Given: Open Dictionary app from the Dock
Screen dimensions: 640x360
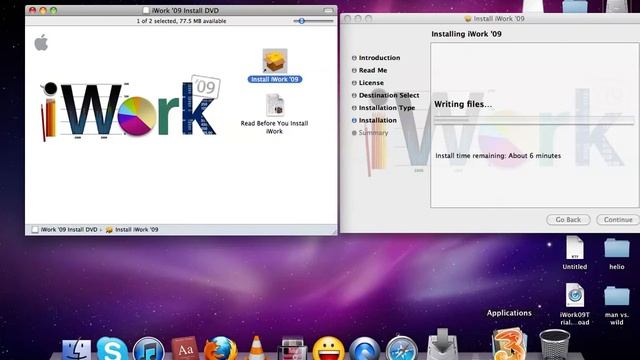Looking at the screenshot, I should click(185, 349).
